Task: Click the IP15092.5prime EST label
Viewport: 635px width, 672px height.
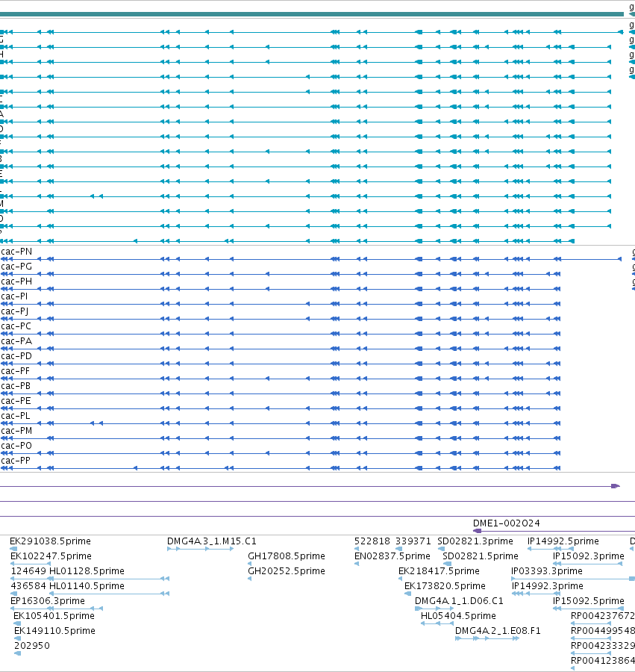Action: click(x=588, y=601)
